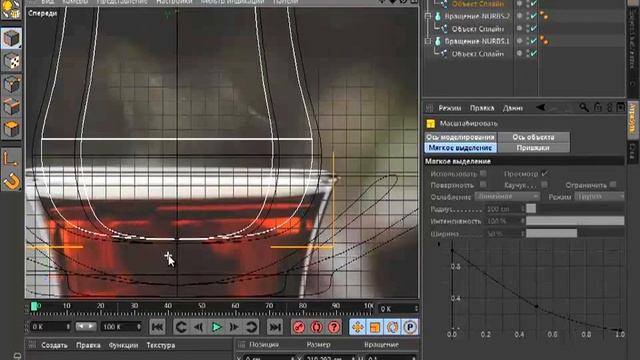Image resolution: width=640 pixels, height=360 pixels.
Task: Click the lock icon in attributes panel
Action: 598,108
